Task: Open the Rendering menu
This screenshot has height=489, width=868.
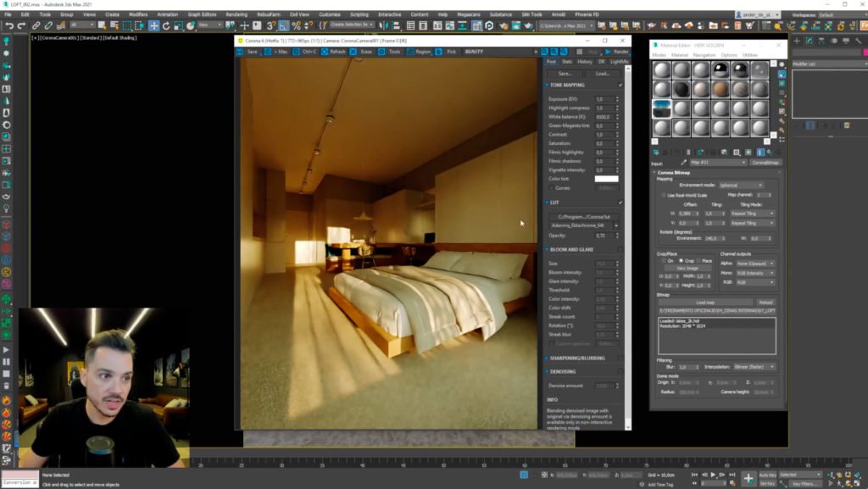Action: click(236, 14)
